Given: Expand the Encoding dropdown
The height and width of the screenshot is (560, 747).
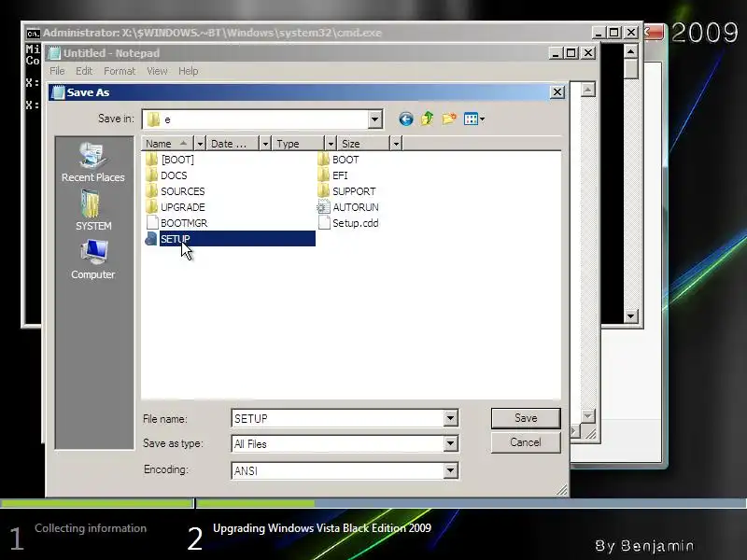Looking at the screenshot, I should click(450, 471).
